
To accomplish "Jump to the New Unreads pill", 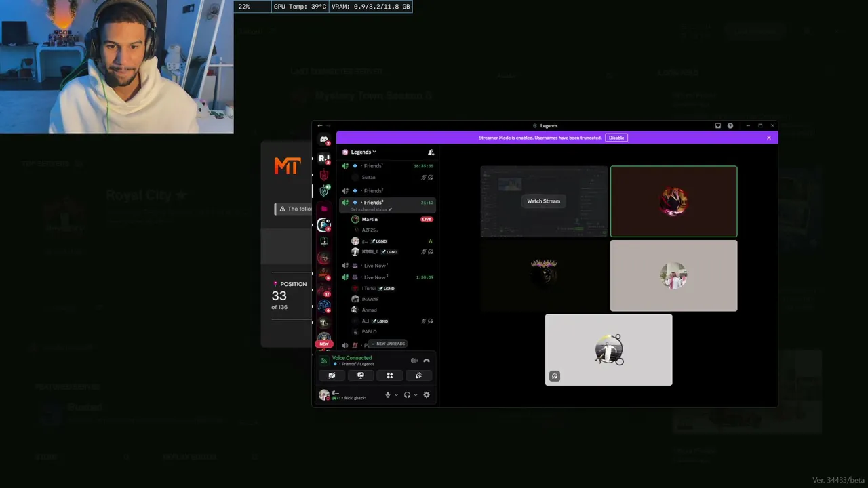I will pyautogui.click(x=388, y=344).
